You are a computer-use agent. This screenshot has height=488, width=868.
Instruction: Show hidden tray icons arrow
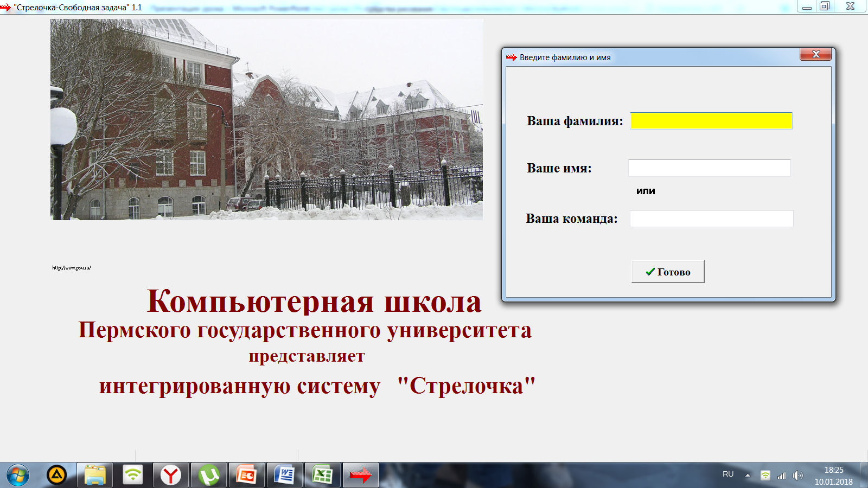[x=748, y=476]
